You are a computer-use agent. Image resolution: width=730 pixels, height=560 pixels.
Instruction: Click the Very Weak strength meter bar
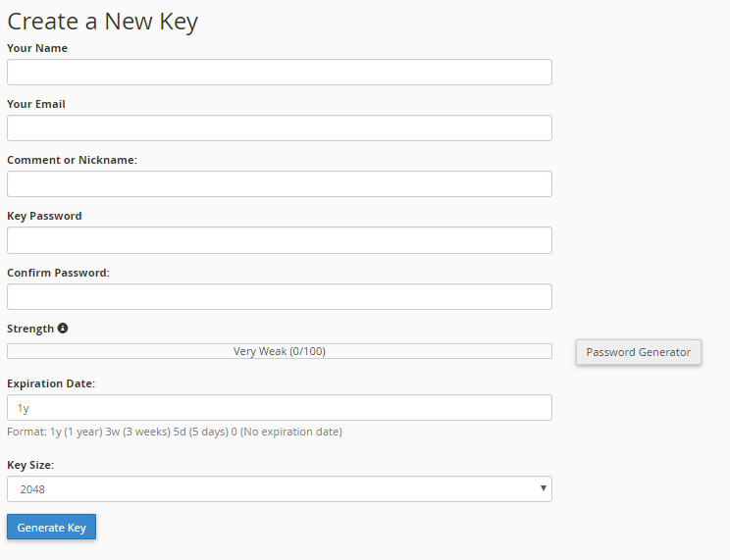click(280, 351)
